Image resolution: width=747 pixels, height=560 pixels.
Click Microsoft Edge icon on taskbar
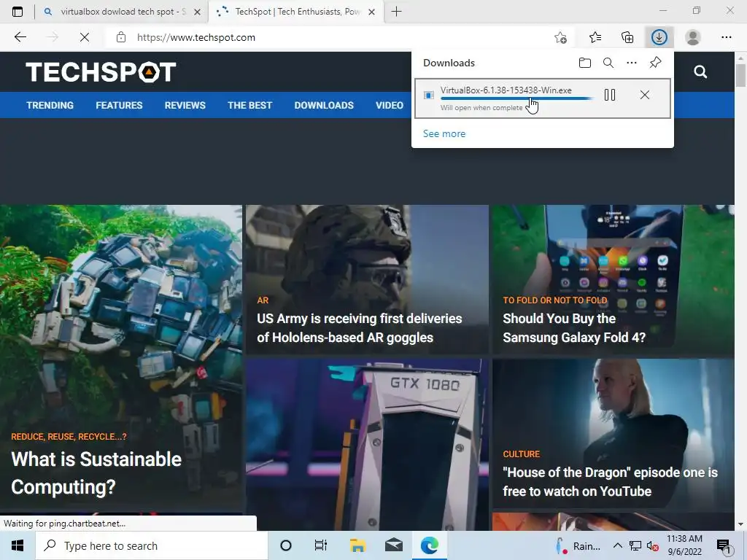click(x=429, y=545)
